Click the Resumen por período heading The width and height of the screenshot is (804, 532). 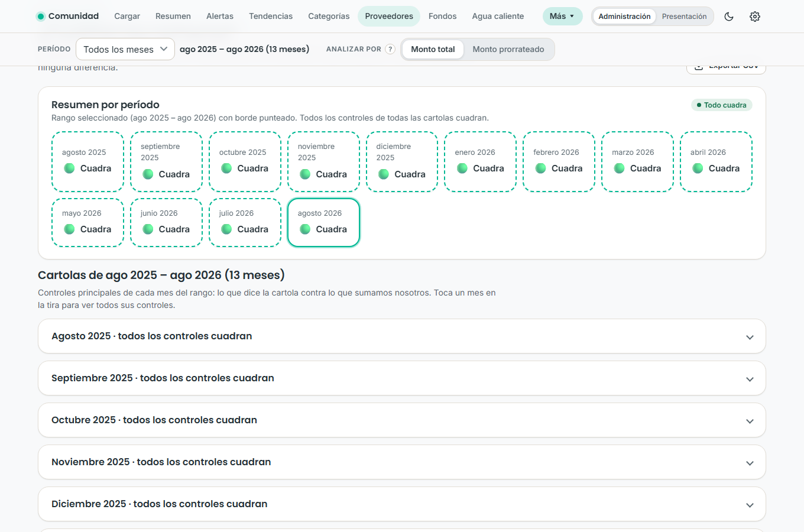pyautogui.click(x=105, y=105)
